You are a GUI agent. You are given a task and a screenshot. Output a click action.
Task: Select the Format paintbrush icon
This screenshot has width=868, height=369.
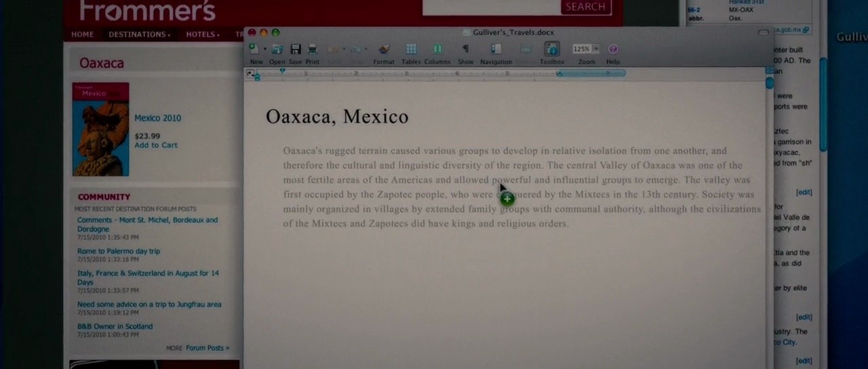(384, 49)
